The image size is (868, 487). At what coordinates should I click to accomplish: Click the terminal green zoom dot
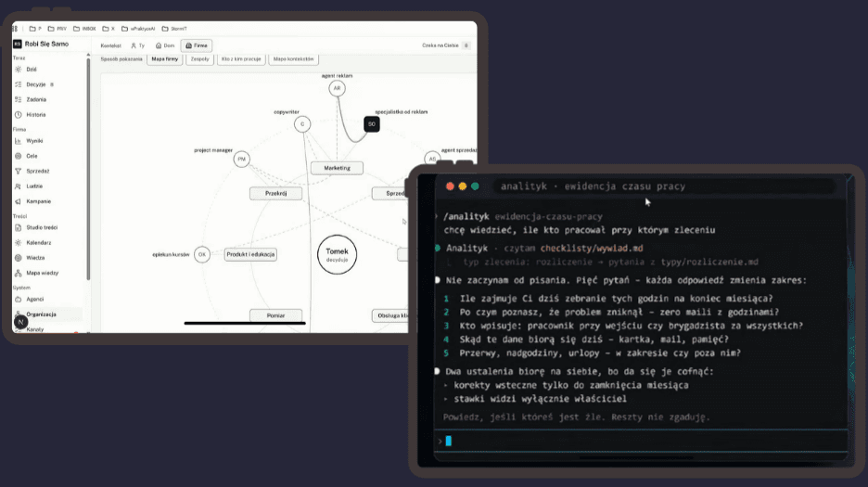(475, 186)
